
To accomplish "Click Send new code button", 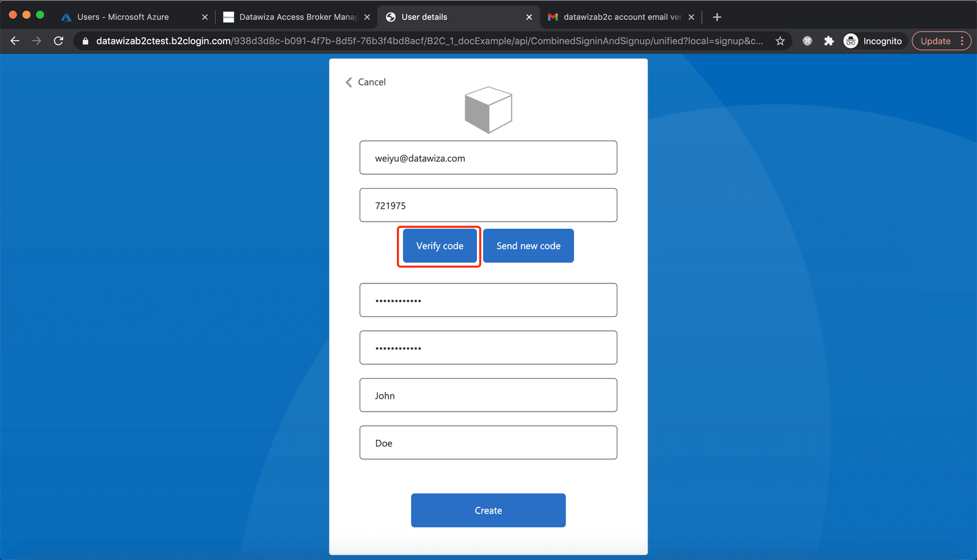I will click(x=528, y=245).
